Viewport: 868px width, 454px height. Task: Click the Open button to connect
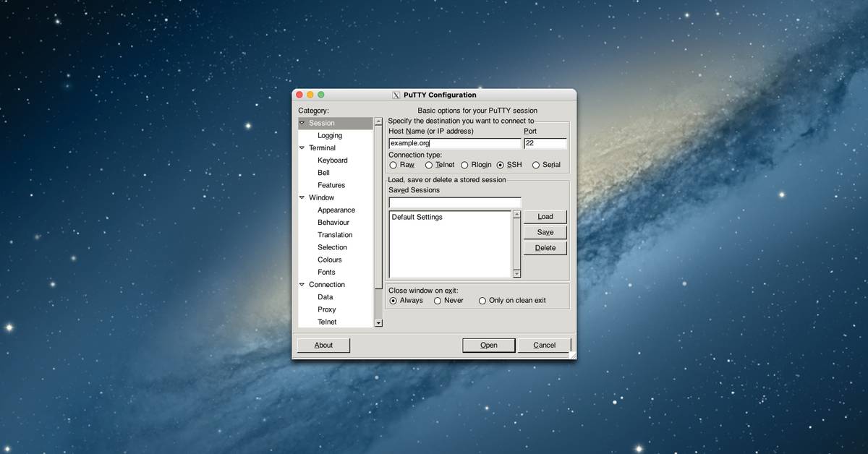(489, 346)
